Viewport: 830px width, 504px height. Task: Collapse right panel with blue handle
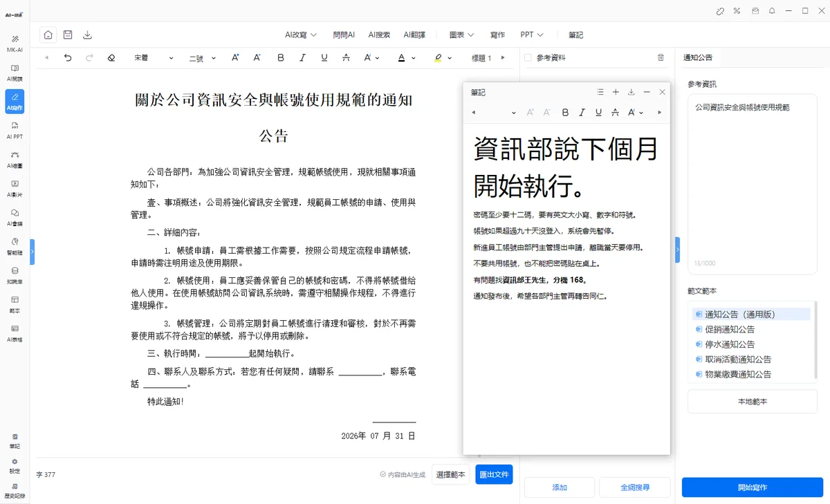(677, 250)
